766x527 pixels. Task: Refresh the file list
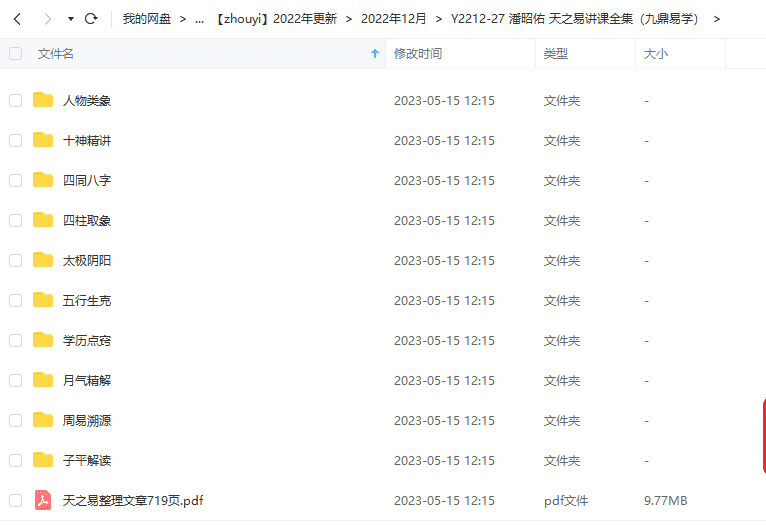(91, 19)
